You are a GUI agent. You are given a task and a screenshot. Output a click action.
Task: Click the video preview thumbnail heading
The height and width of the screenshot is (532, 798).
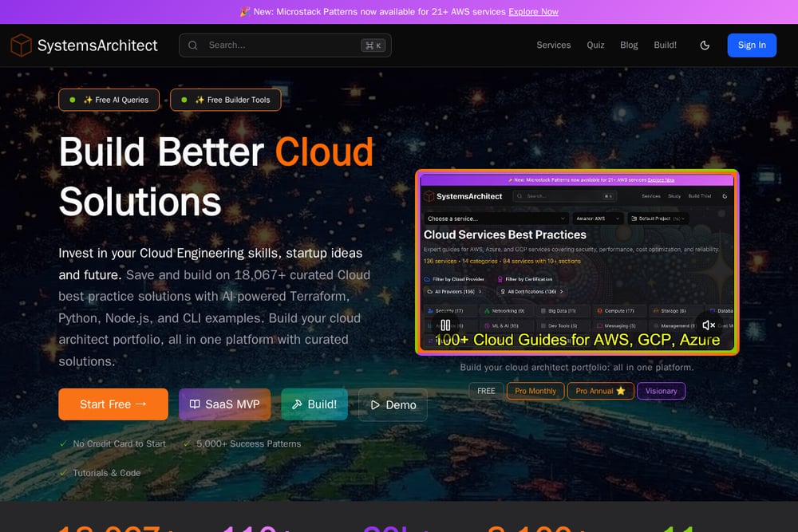point(505,234)
